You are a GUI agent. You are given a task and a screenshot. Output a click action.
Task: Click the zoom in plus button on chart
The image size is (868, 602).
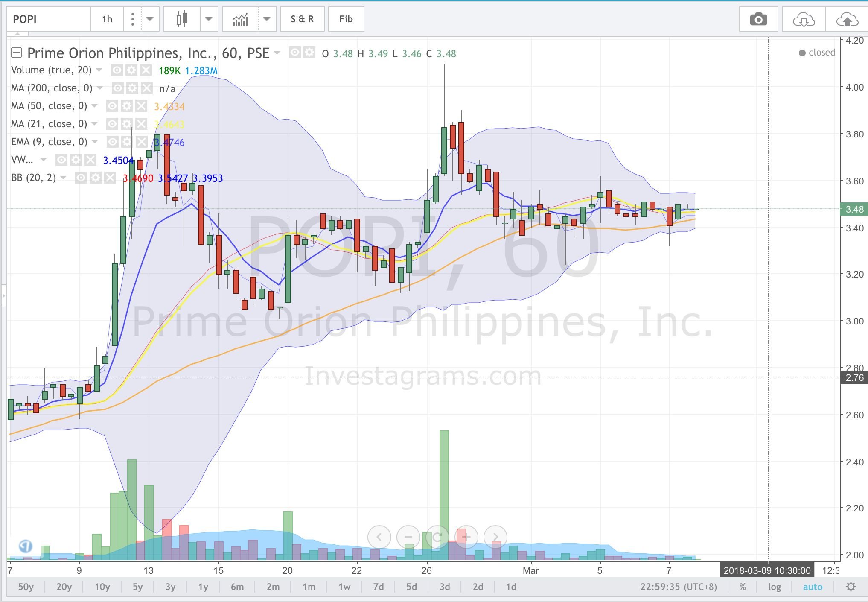[x=466, y=537]
